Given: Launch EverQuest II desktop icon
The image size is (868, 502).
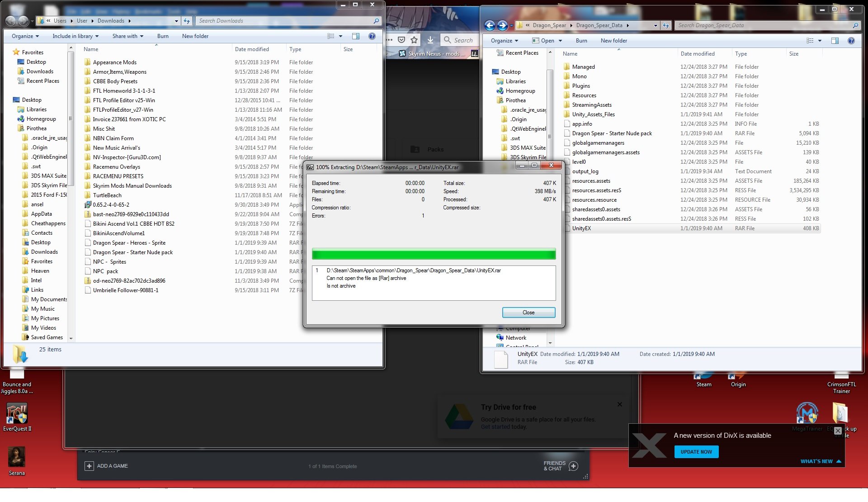Looking at the screenshot, I should (x=17, y=417).
